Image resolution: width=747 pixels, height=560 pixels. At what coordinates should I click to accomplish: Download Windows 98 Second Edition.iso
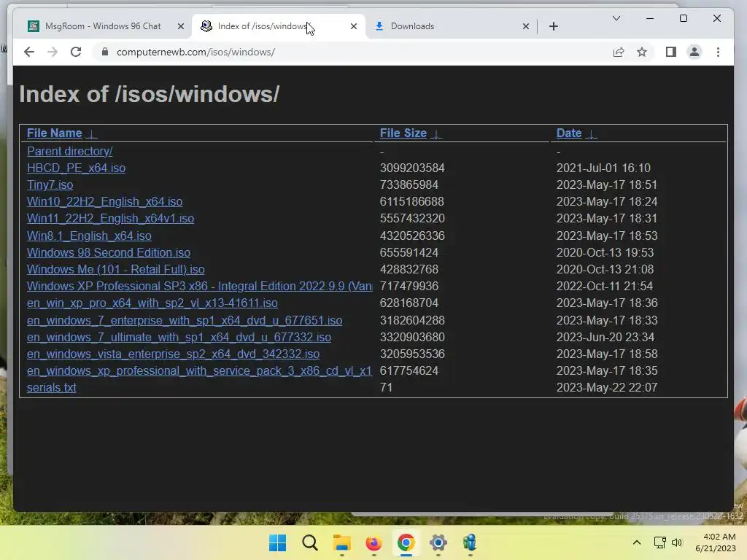109,252
